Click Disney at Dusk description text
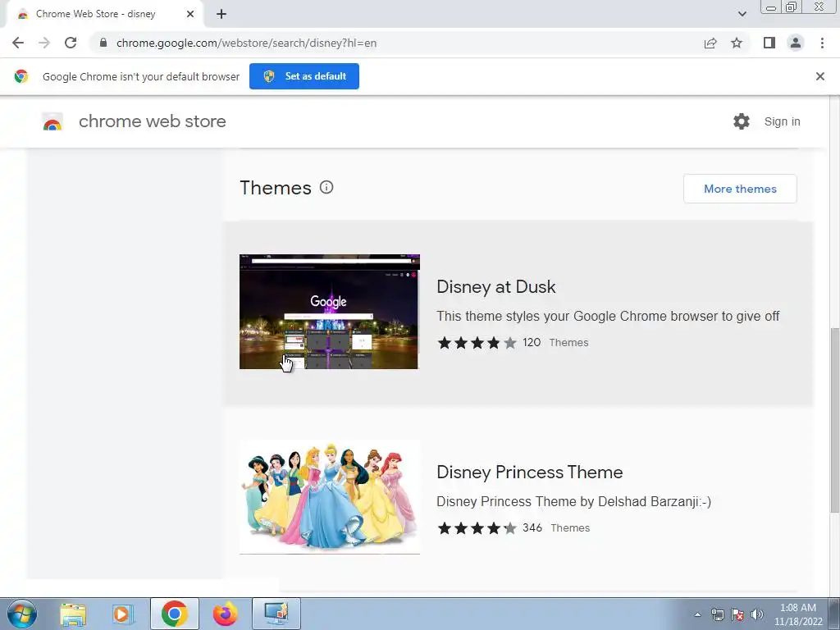840x630 pixels. (608, 316)
